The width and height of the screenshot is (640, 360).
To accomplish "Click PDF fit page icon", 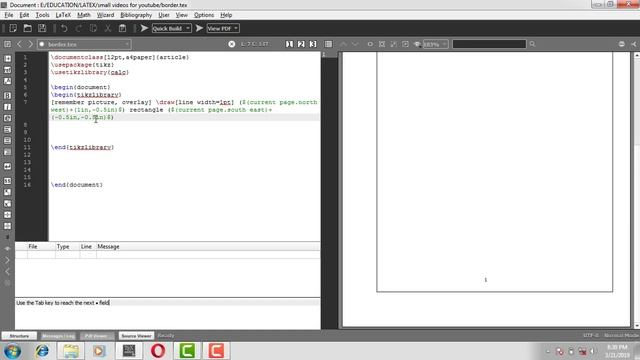I will (x=393, y=44).
